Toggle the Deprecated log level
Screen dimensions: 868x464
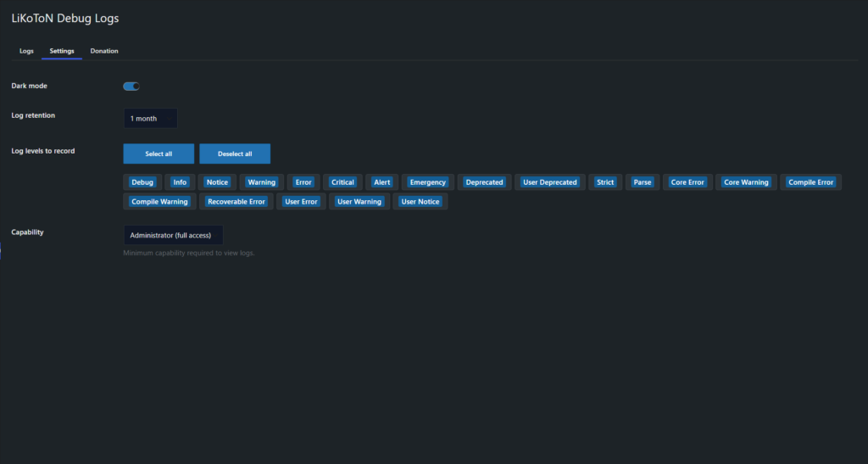click(484, 182)
